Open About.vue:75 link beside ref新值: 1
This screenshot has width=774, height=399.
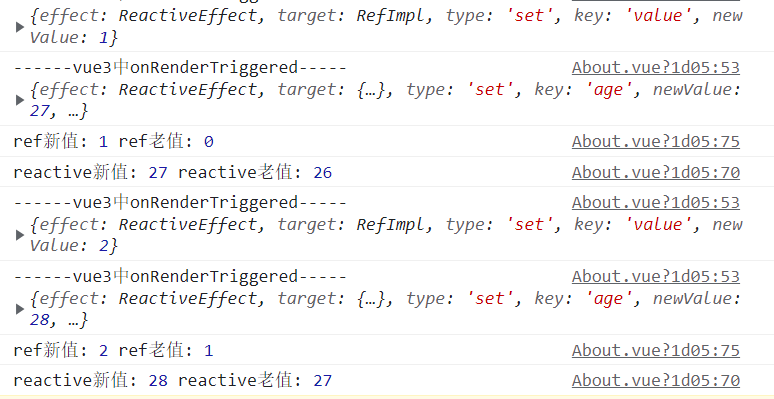[x=656, y=142]
